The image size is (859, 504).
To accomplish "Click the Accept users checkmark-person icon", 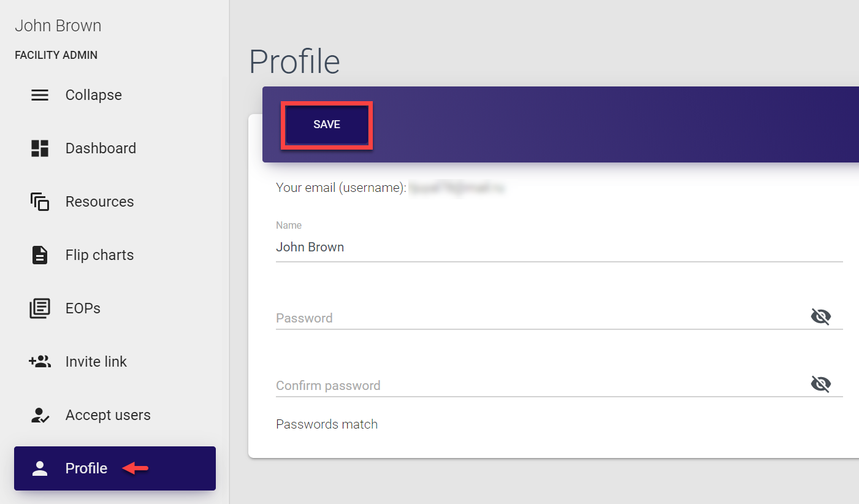I will pyautogui.click(x=40, y=415).
